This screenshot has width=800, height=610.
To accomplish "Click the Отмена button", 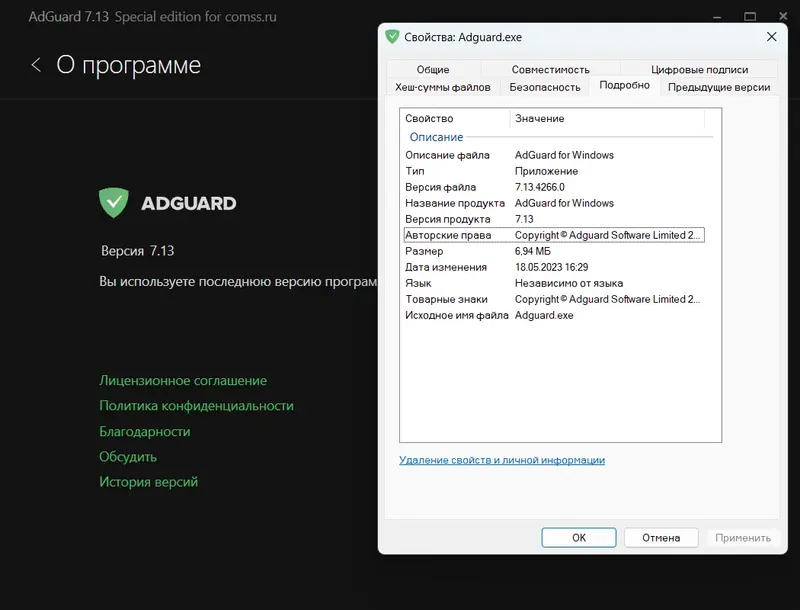I will click(661, 537).
